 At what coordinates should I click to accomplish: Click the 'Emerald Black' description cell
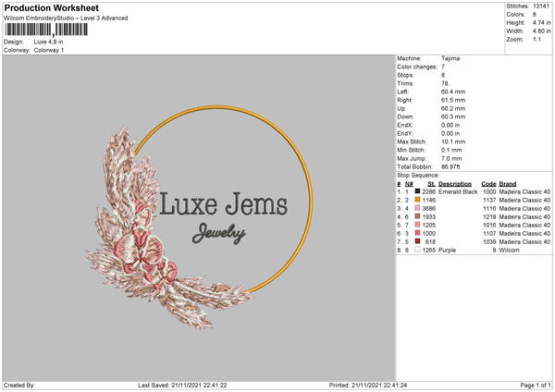click(458, 191)
